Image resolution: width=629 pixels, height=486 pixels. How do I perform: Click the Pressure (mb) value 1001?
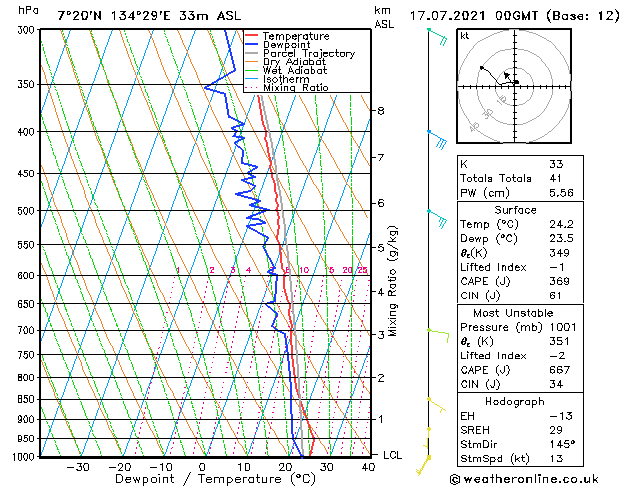point(563,327)
